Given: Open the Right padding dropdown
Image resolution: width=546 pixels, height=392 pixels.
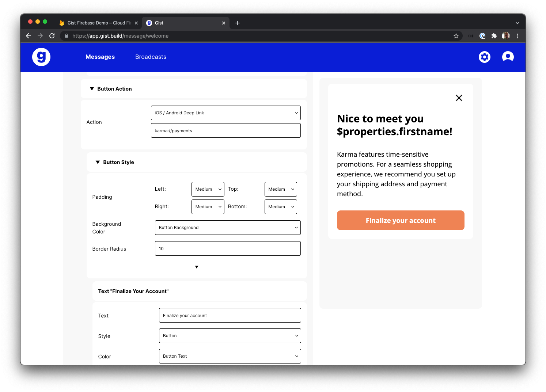Looking at the screenshot, I should [208, 207].
